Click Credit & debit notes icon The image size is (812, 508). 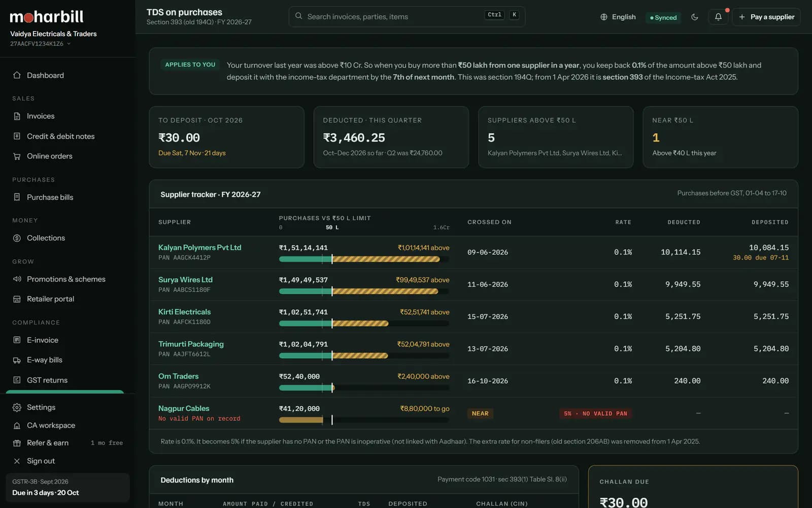pyautogui.click(x=17, y=136)
